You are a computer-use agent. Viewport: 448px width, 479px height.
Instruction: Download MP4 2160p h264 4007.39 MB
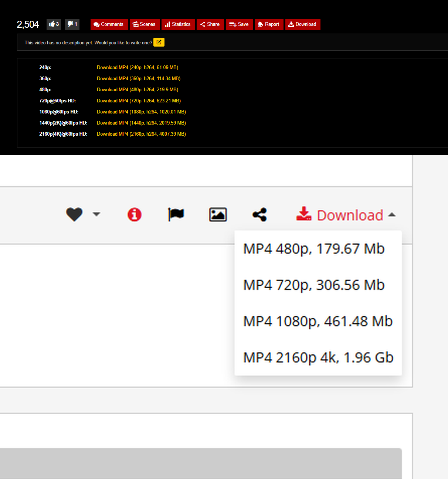click(141, 134)
